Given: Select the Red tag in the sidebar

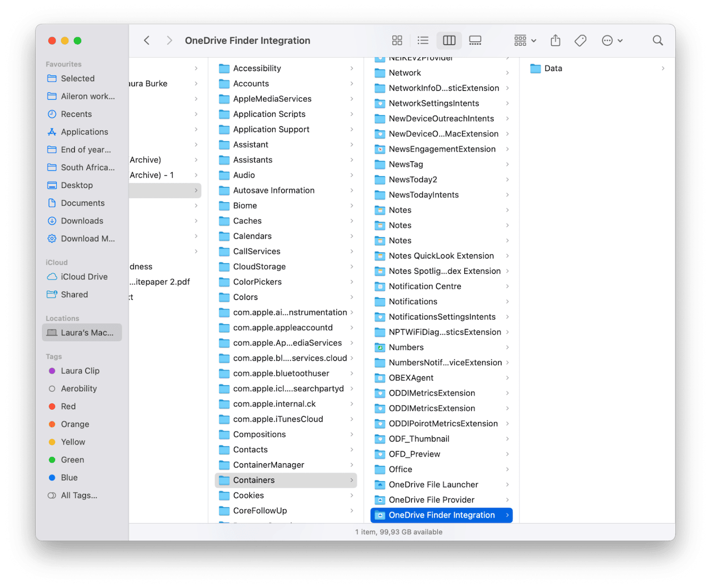Looking at the screenshot, I should pos(68,406).
